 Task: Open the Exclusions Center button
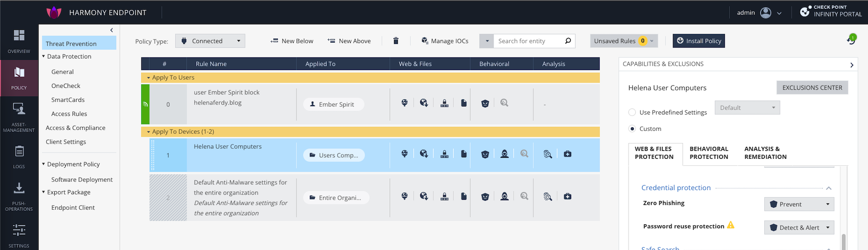pyautogui.click(x=812, y=88)
